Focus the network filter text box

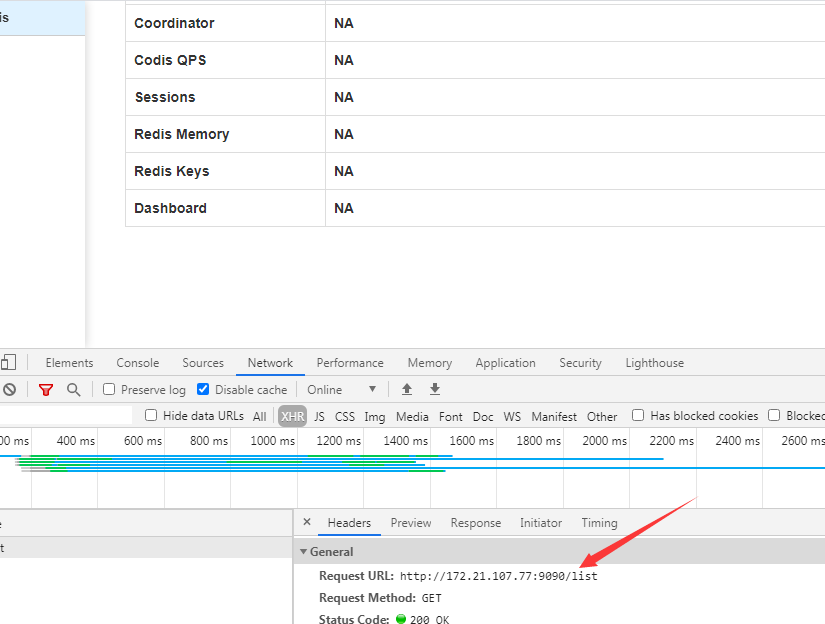coord(66,416)
